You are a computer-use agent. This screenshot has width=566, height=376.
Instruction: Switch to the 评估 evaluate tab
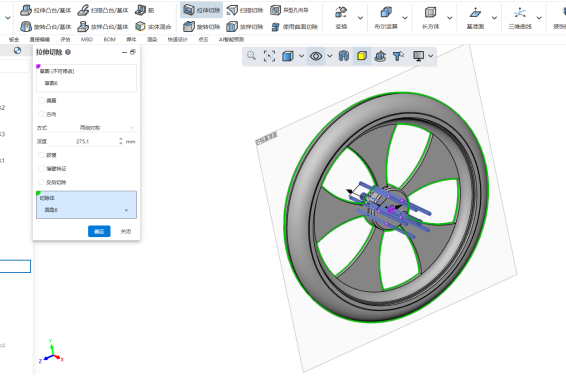65,39
